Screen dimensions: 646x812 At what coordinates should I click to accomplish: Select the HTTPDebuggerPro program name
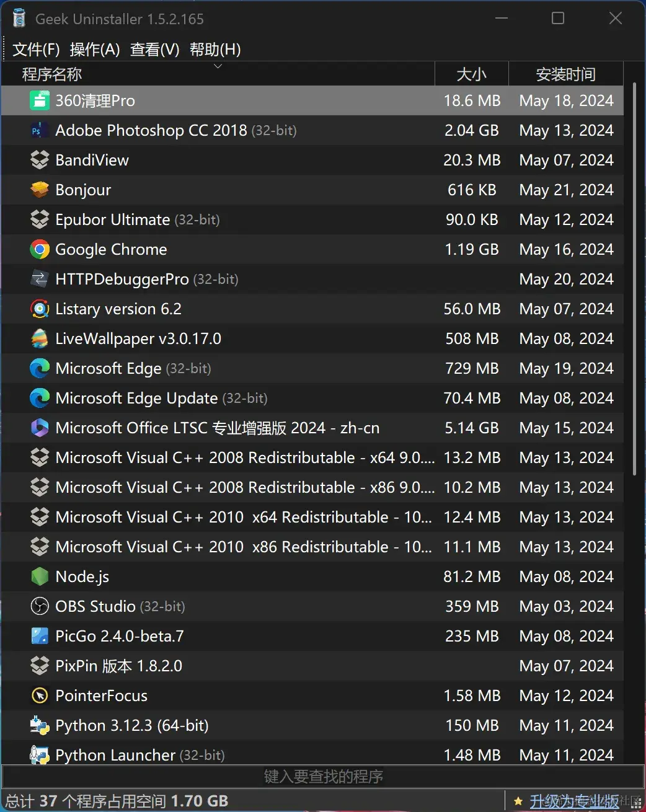(x=122, y=279)
